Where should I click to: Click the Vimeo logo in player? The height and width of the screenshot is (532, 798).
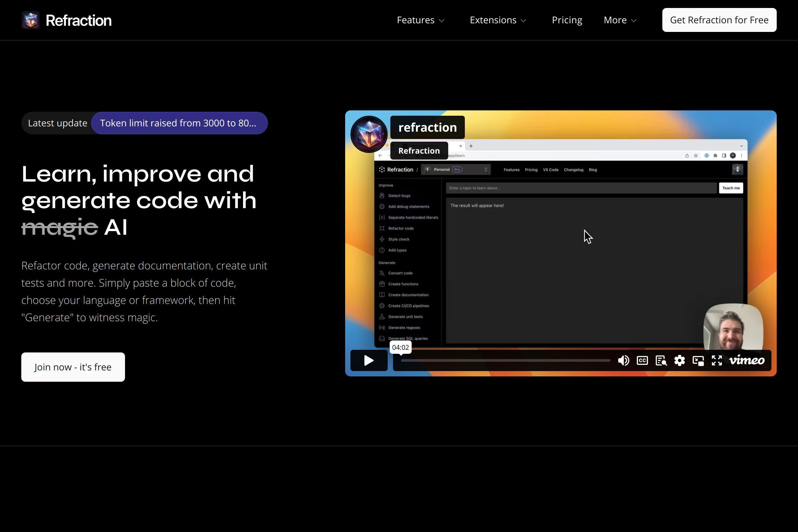[x=746, y=360]
